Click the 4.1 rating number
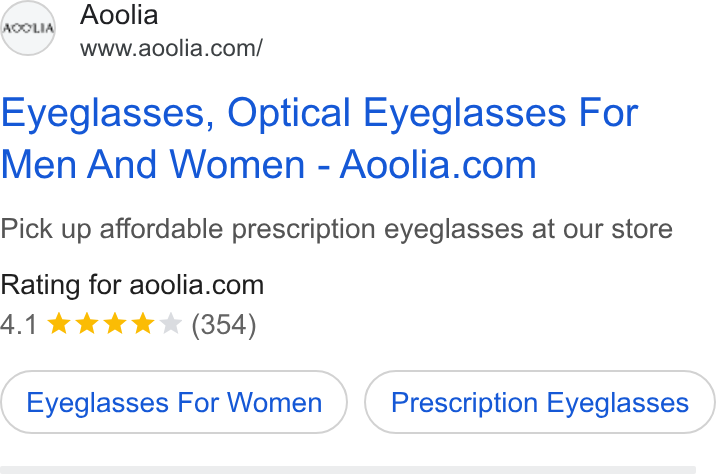 (19, 325)
